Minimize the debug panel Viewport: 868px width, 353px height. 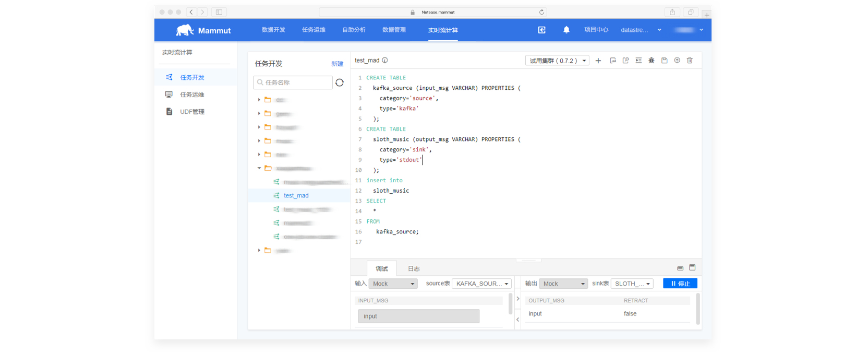click(680, 268)
